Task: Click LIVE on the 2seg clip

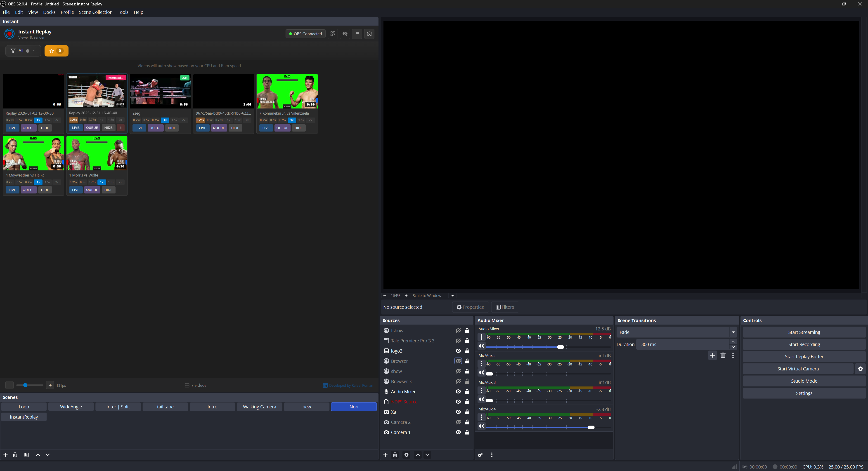Action: point(139,128)
